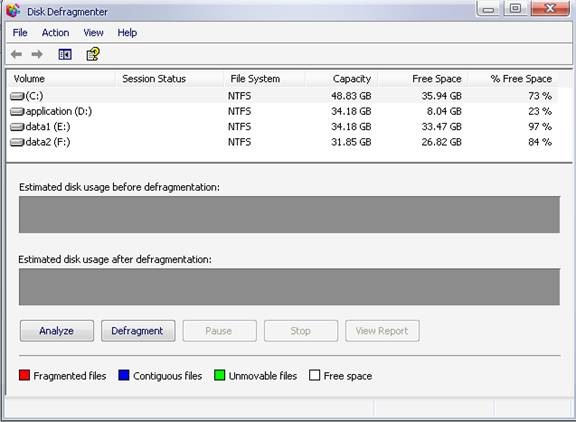Open the Action menu
The height and width of the screenshot is (422, 576).
(55, 33)
